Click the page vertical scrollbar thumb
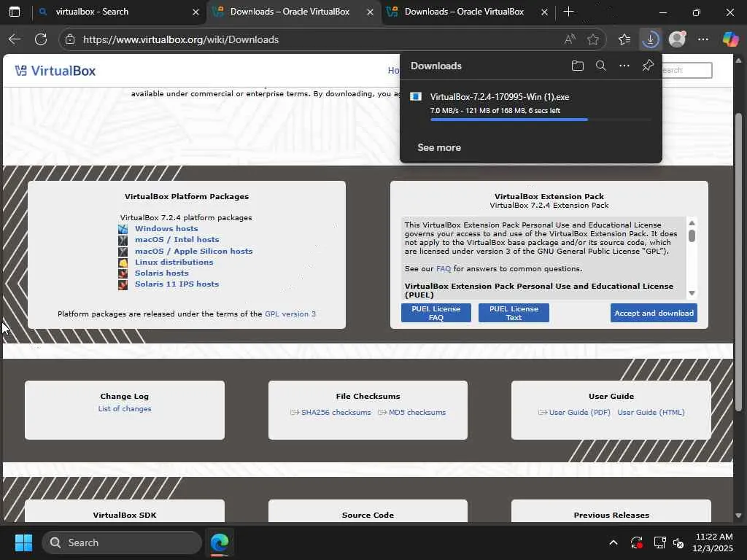 tap(738, 262)
